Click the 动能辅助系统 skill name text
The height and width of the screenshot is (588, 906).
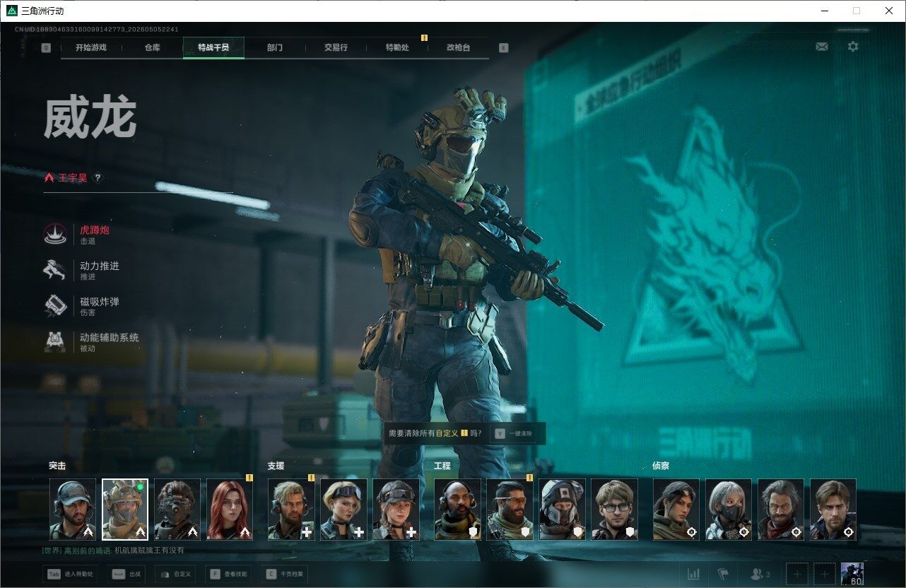click(110, 338)
